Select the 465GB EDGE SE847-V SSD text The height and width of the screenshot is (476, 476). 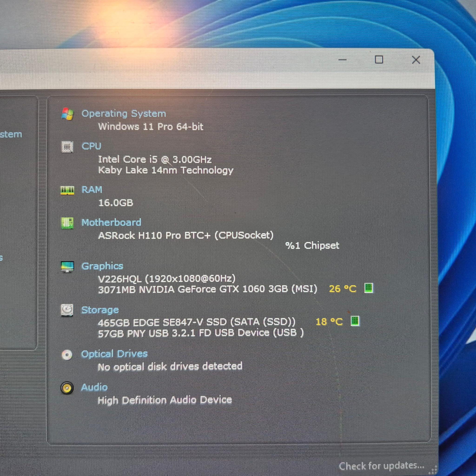pyautogui.click(x=197, y=322)
